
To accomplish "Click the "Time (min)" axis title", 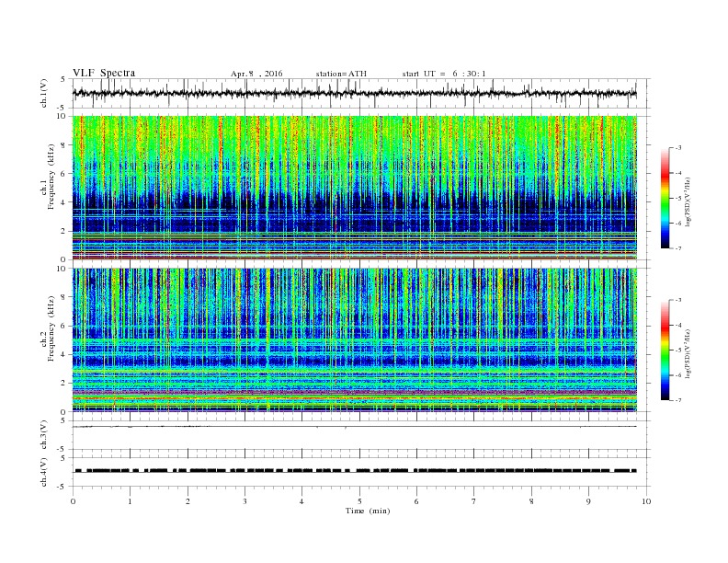I will pos(368,511).
